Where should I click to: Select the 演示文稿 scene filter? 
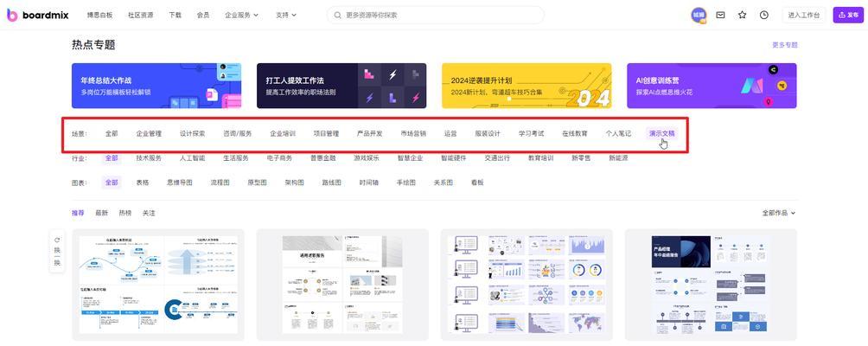[x=661, y=134]
